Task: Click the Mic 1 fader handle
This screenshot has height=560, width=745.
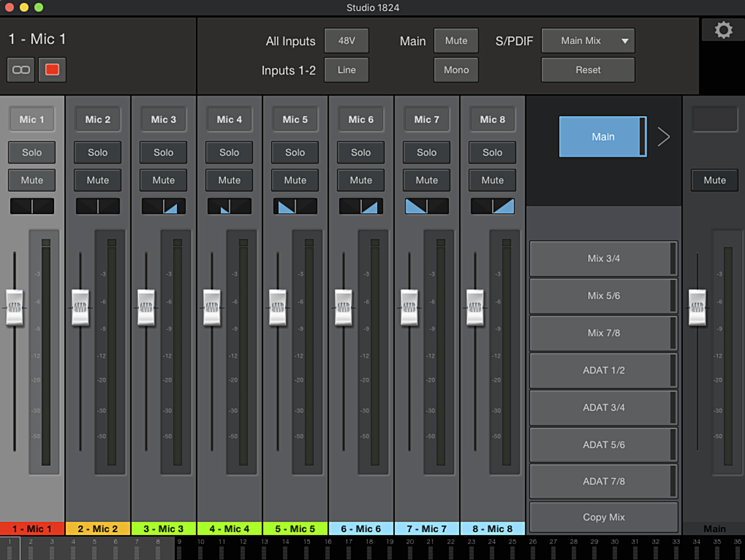Action: [x=15, y=307]
